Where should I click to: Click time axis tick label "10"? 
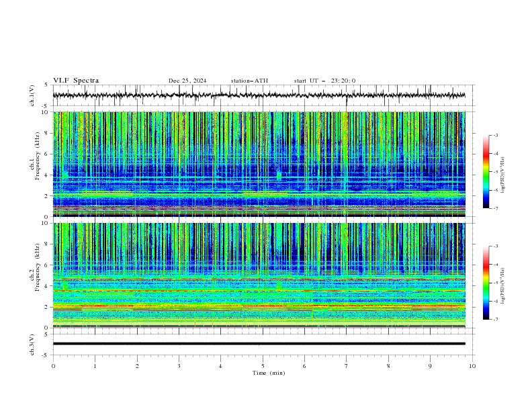pos(472,366)
